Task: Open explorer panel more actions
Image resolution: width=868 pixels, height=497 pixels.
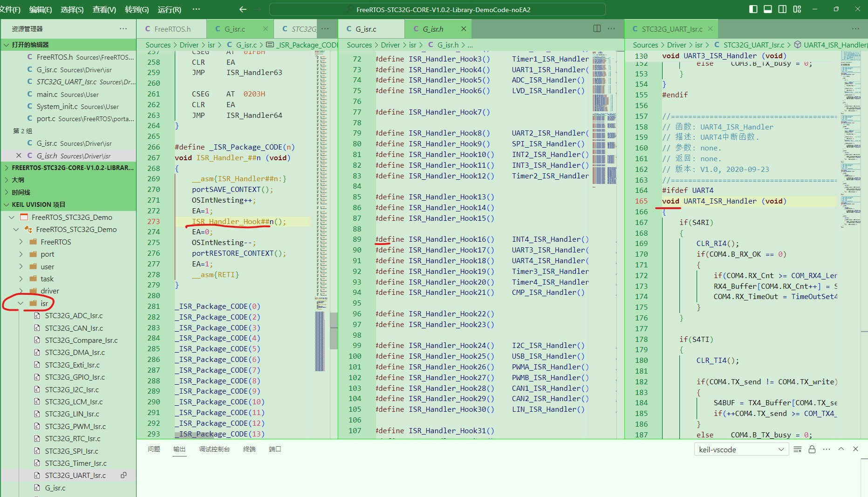Action: (123, 29)
